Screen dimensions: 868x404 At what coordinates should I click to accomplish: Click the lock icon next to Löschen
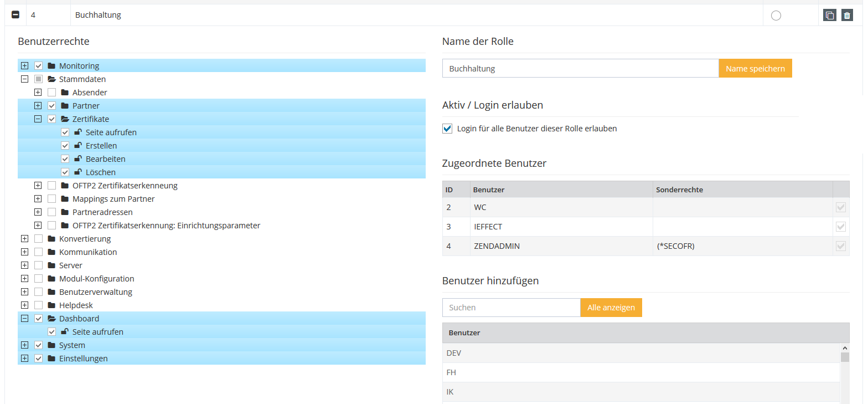click(x=78, y=172)
